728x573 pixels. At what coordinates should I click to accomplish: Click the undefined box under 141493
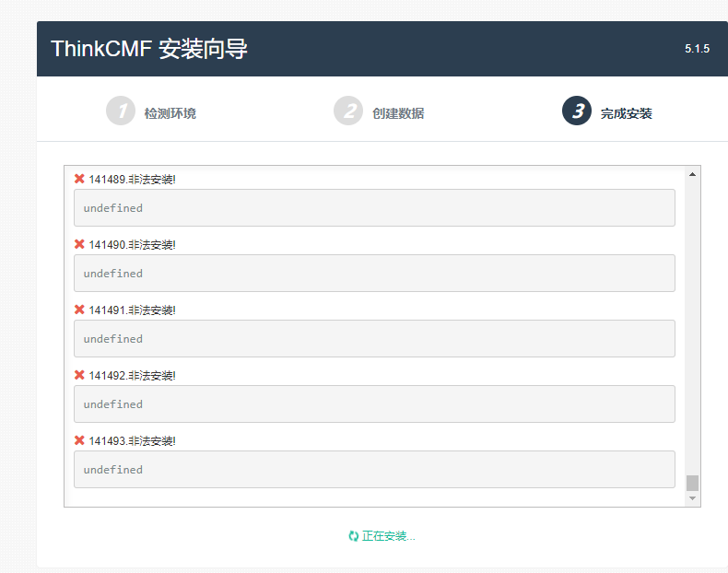point(374,470)
